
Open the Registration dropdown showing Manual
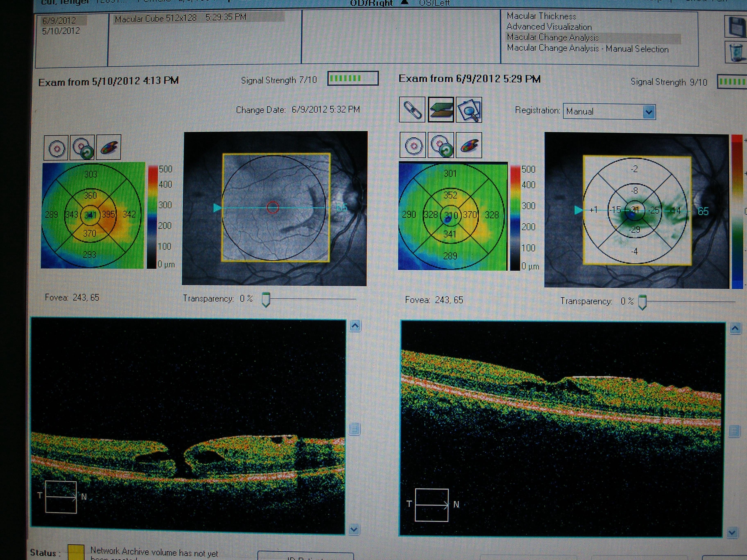[x=609, y=112]
